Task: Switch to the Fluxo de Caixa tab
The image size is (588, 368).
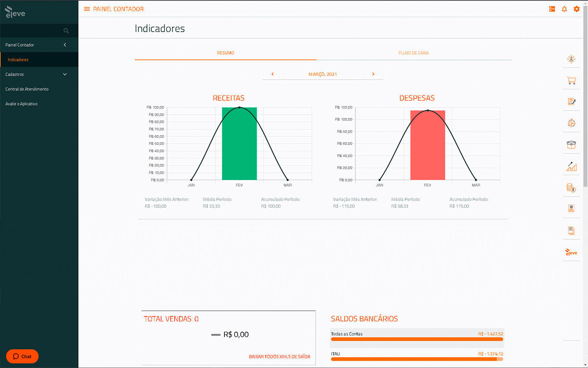Action: click(x=413, y=53)
